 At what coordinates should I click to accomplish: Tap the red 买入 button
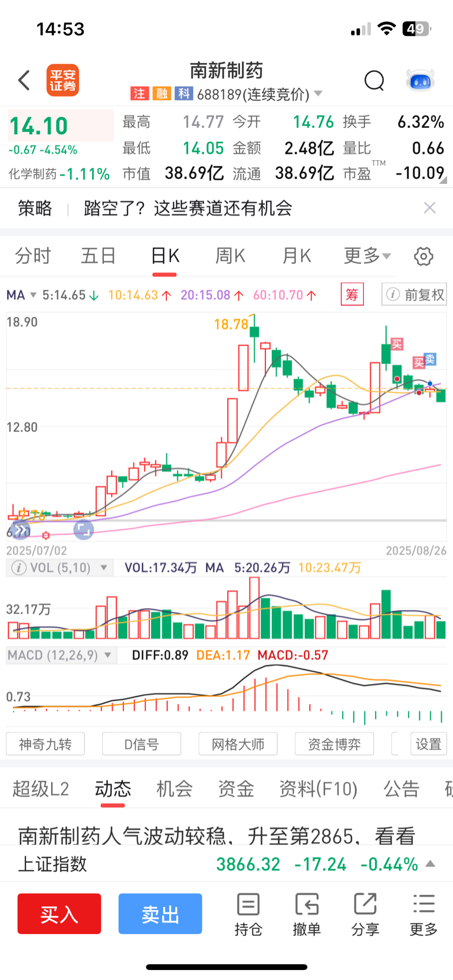click(x=59, y=913)
